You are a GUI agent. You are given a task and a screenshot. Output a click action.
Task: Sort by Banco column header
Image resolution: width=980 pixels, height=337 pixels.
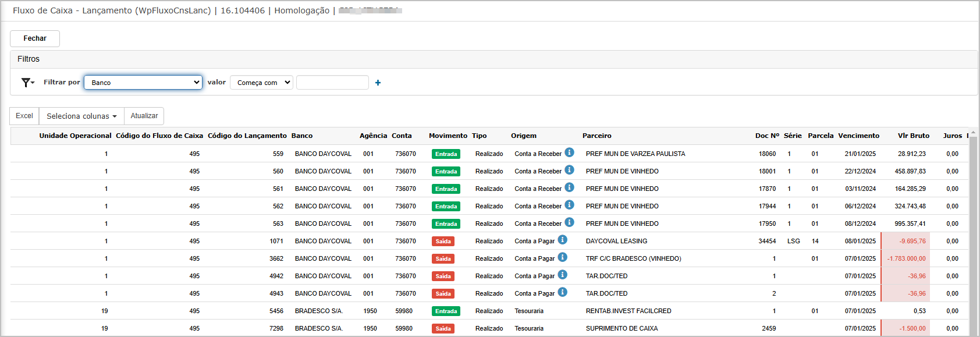[x=302, y=136]
